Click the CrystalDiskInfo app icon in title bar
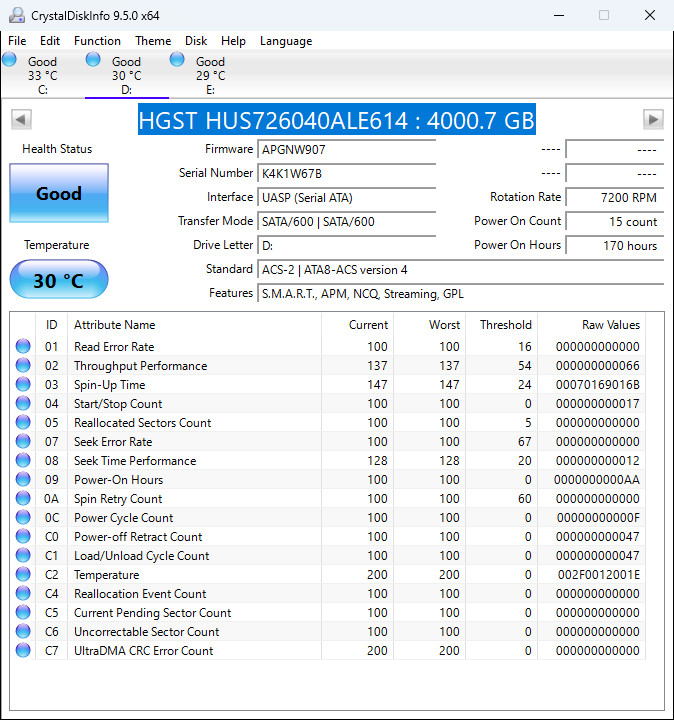Image resolution: width=674 pixels, height=720 pixels. 17,15
